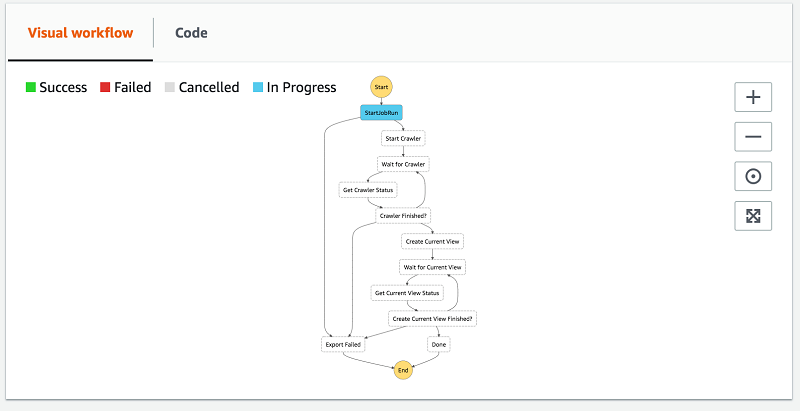This screenshot has height=411, width=800.
Task: Expand workflow graph to fullscreen
Action: point(753,215)
